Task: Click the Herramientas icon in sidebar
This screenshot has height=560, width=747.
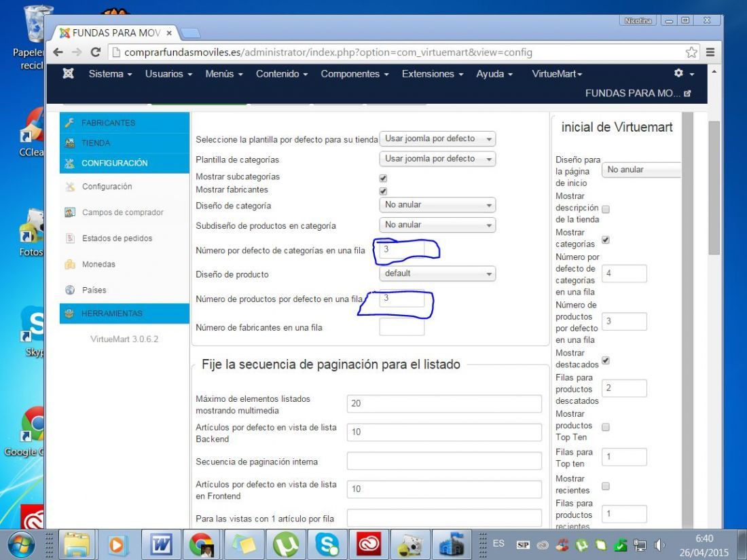Action: 69,314
